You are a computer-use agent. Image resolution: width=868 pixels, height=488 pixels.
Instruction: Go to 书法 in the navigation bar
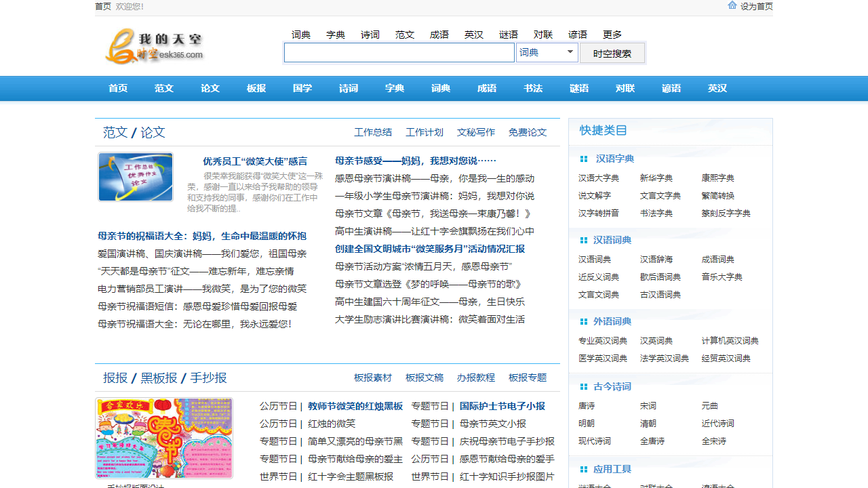533,89
